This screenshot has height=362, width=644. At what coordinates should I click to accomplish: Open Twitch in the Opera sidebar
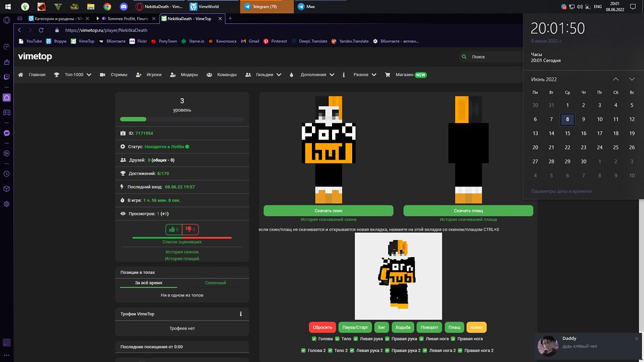click(6, 76)
